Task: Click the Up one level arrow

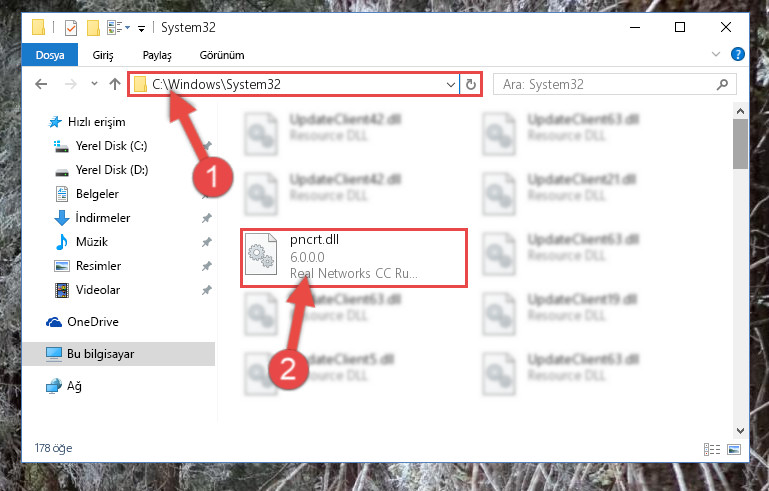Action: pos(115,84)
